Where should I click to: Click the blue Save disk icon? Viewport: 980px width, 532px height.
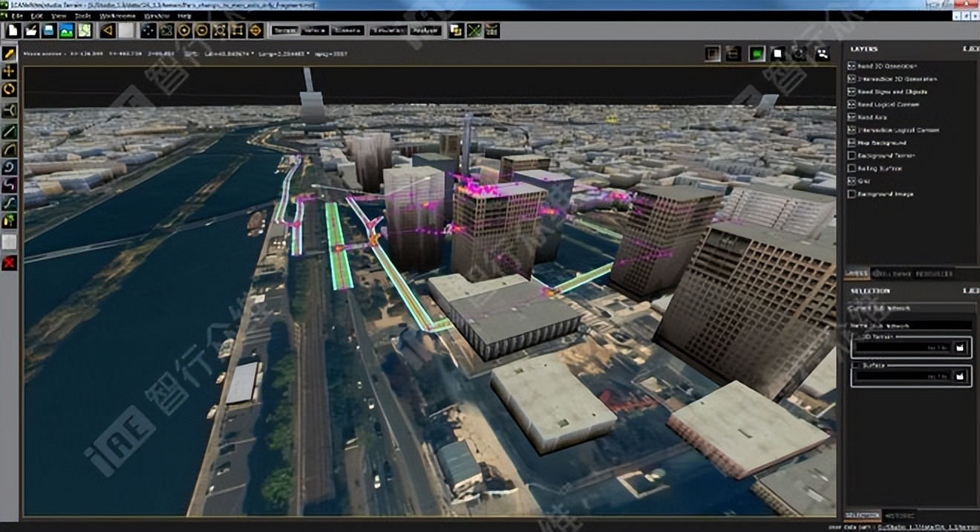[x=49, y=30]
